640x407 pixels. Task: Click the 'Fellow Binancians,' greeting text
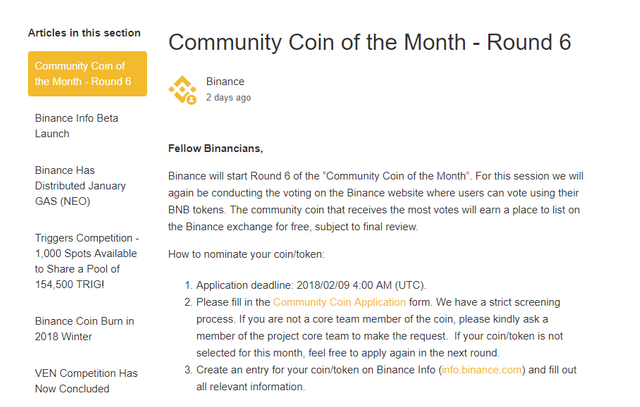pos(216,148)
